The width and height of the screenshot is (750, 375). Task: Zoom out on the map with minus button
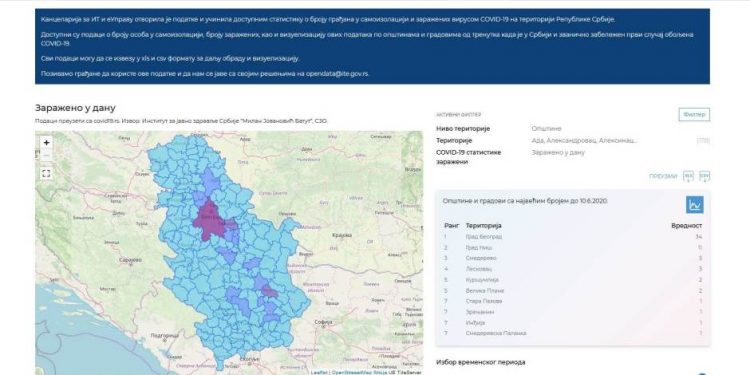46,155
